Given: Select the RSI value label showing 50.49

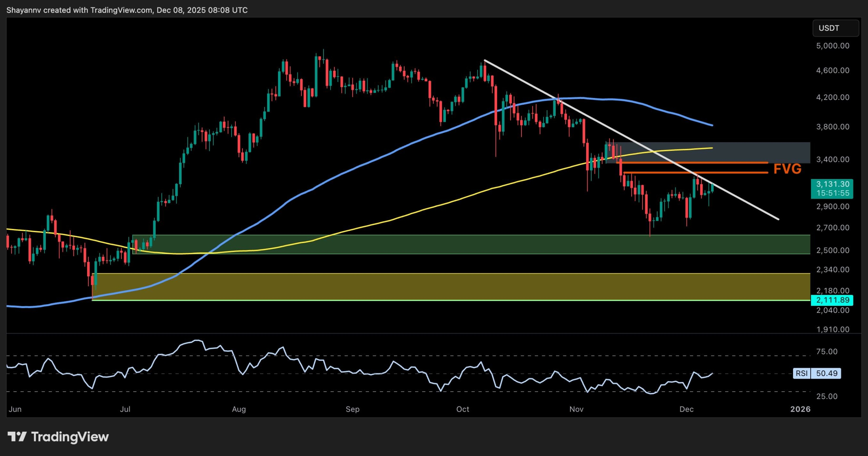Looking at the screenshot, I should coord(826,373).
